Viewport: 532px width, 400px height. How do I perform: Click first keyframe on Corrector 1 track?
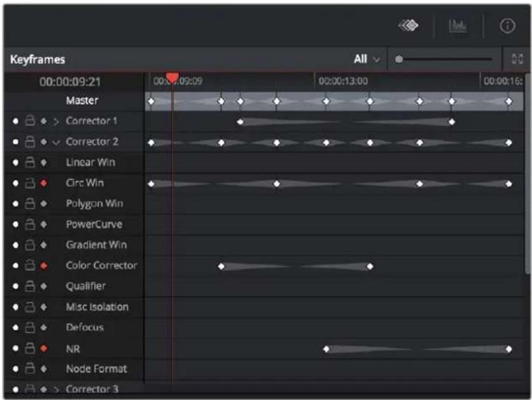(240, 122)
